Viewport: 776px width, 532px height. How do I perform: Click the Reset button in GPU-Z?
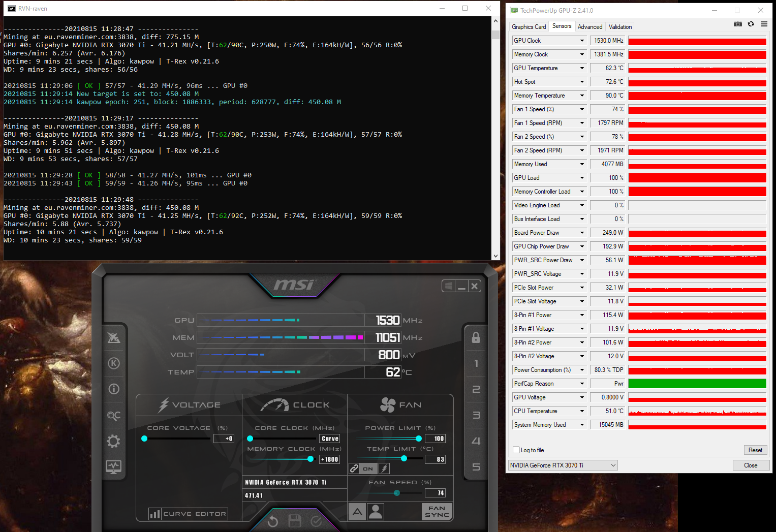pos(755,450)
